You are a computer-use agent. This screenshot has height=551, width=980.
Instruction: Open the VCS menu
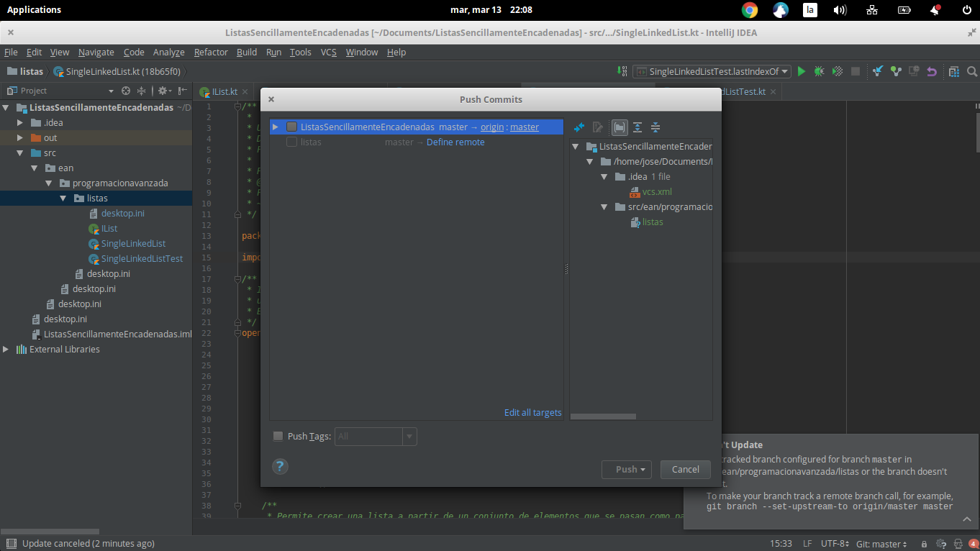[328, 52]
